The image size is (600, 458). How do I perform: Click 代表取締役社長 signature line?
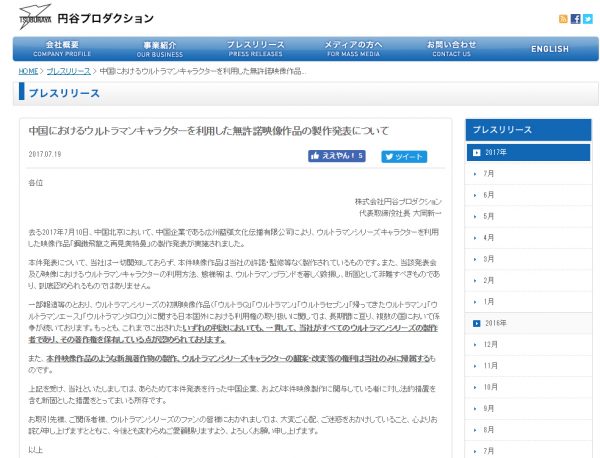pos(400,213)
